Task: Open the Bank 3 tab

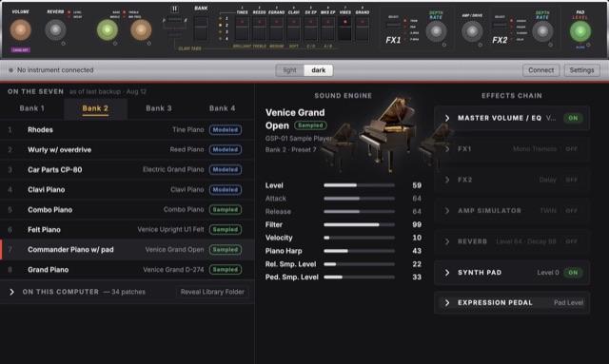Action: [x=159, y=108]
